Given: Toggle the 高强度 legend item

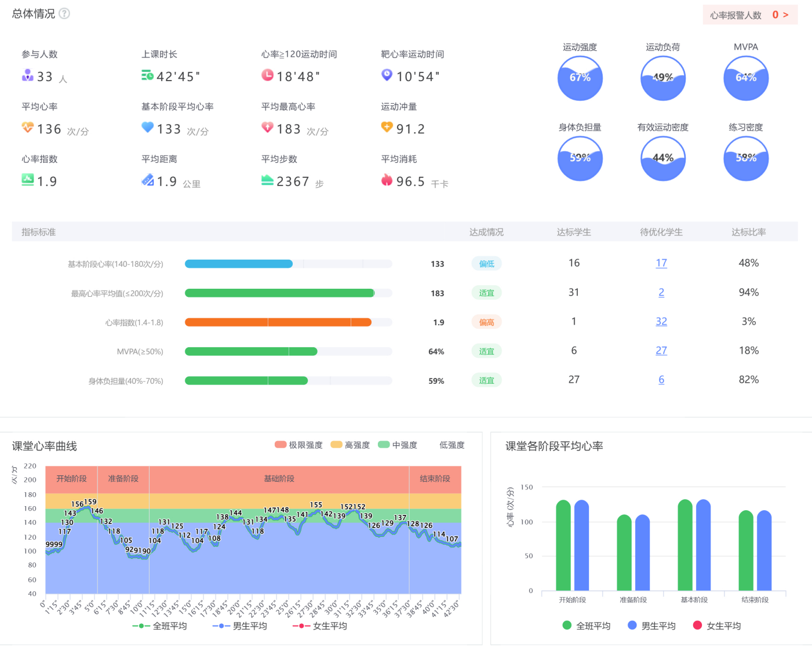Looking at the screenshot, I should 350,445.
